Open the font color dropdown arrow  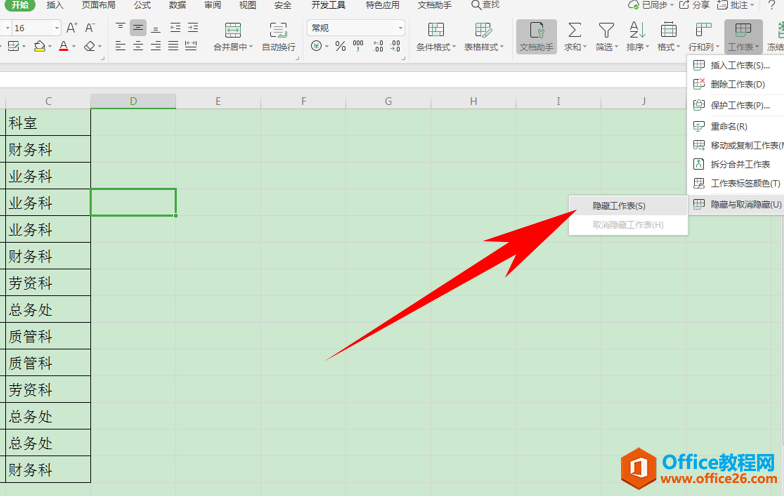pos(74,46)
